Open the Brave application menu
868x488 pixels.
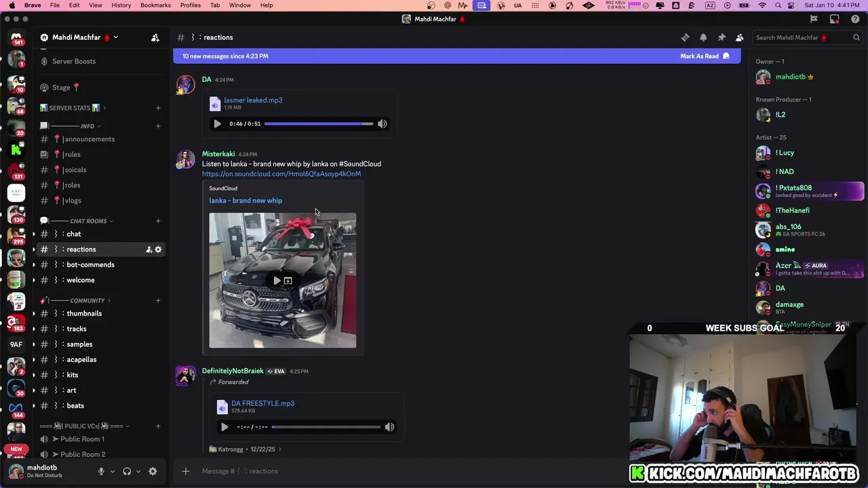coord(33,5)
